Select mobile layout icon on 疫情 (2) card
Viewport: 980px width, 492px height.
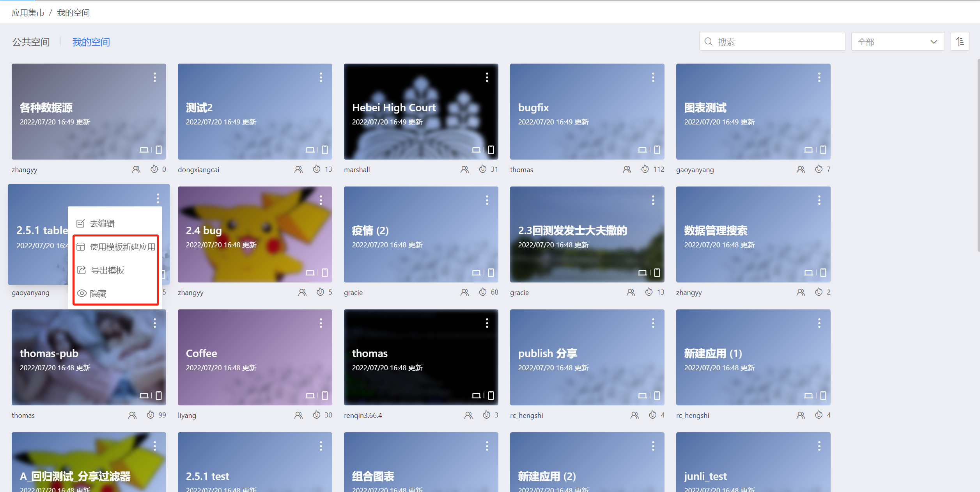point(491,273)
